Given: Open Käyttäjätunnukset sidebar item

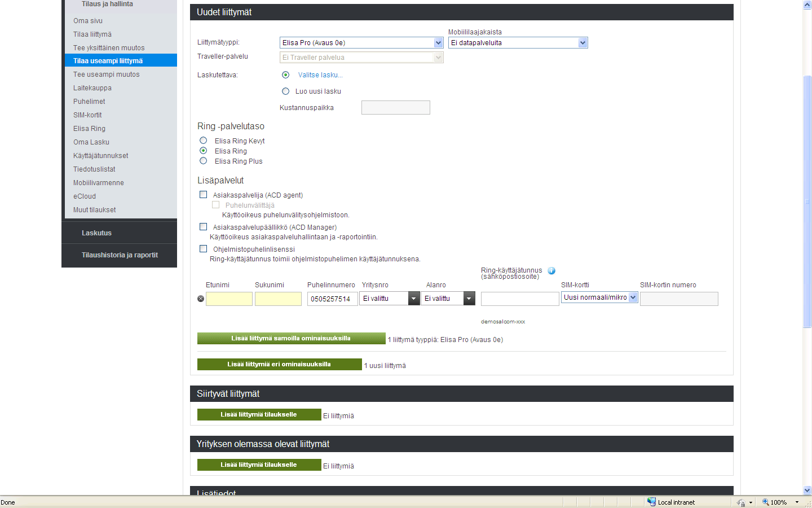Looking at the screenshot, I should pyautogui.click(x=101, y=156).
